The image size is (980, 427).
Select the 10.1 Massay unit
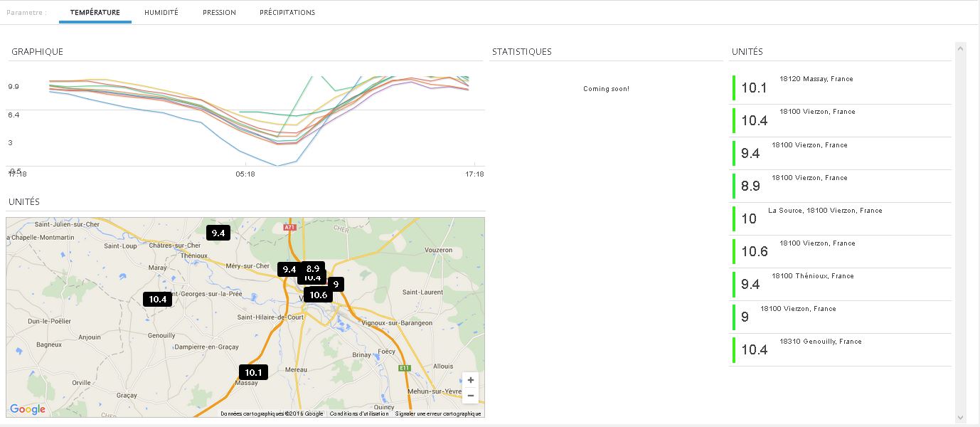[840, 88]
